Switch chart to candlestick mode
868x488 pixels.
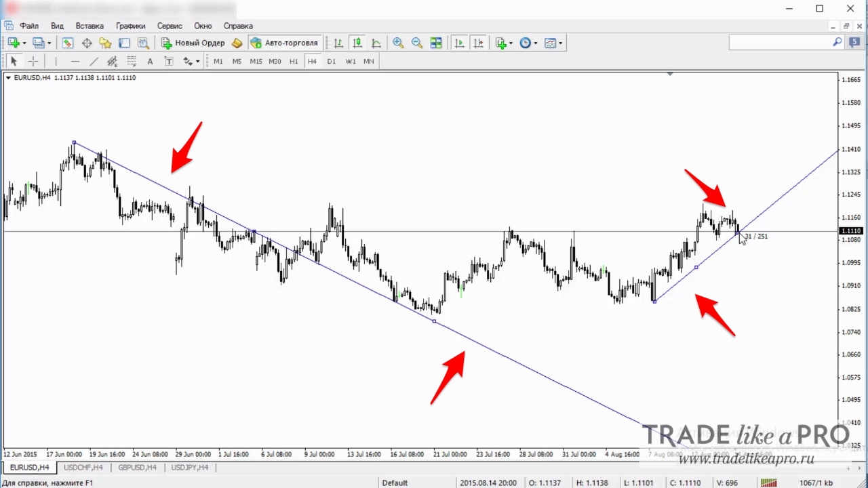[x=357, y=43]
